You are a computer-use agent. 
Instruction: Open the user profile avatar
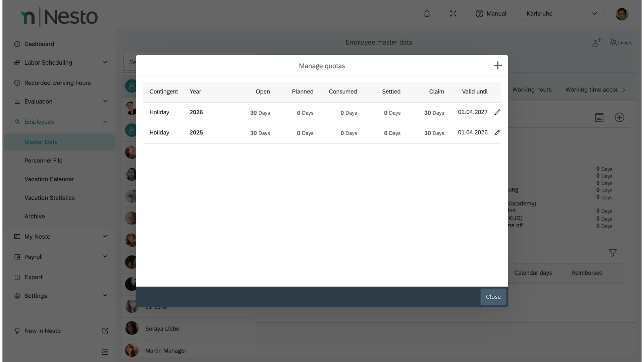pyautogui.click(x=622, y=14)
